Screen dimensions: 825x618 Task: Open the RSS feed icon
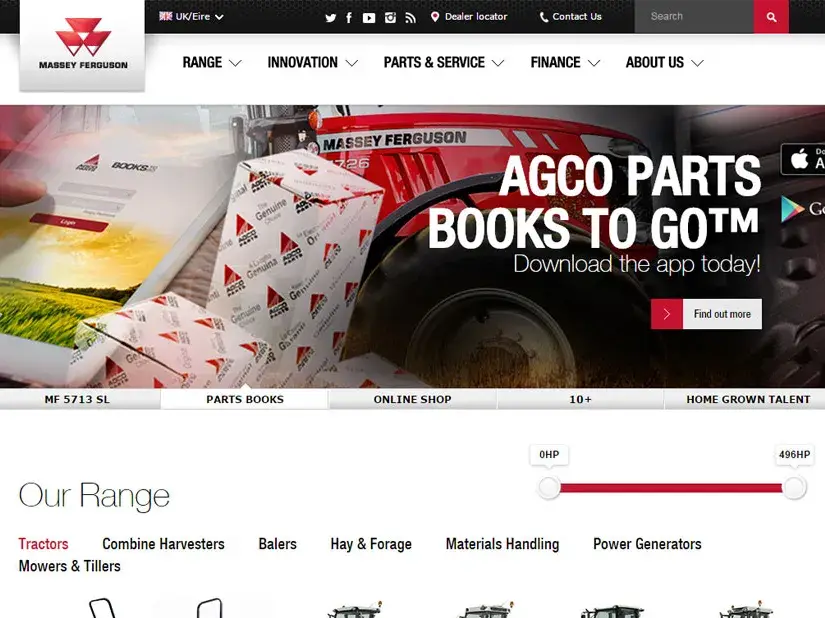tap(410, 18)
